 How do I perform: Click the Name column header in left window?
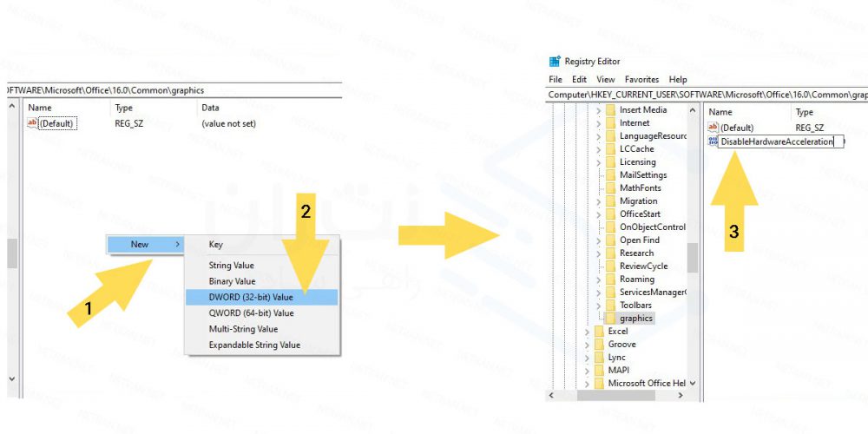tap(40, 108)
